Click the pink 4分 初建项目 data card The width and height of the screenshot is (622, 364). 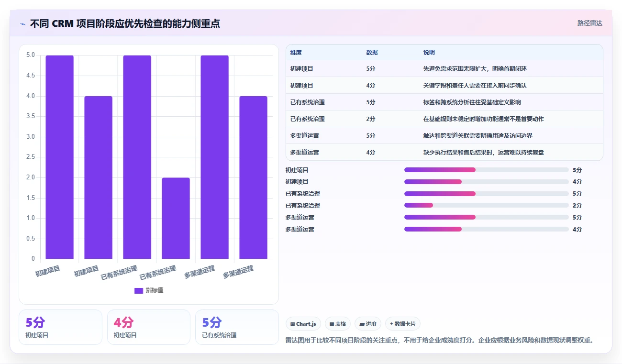[149, 327]
